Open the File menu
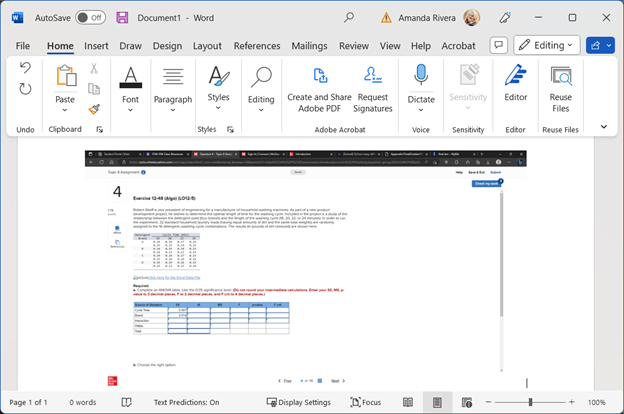This screenshot has height=414, width=624. point(23,46)
